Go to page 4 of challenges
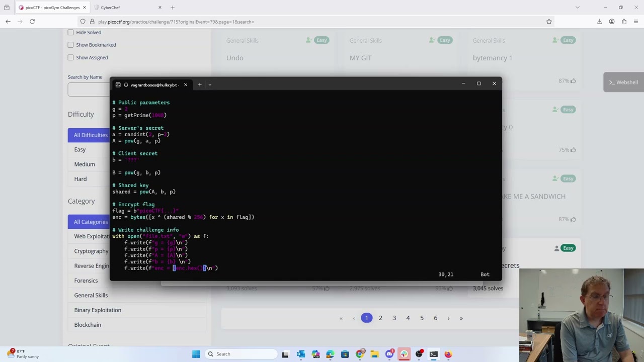 [408, 318]
